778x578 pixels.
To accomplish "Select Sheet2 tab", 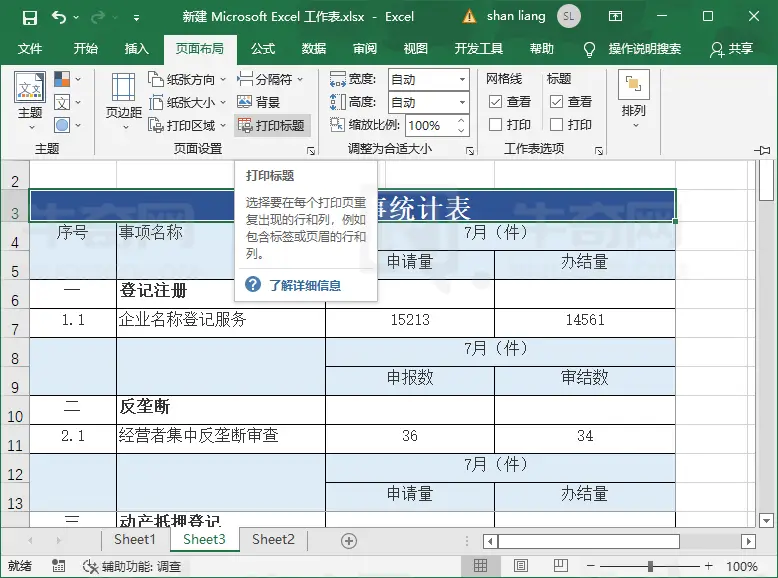I will click(x=273, y=540).
